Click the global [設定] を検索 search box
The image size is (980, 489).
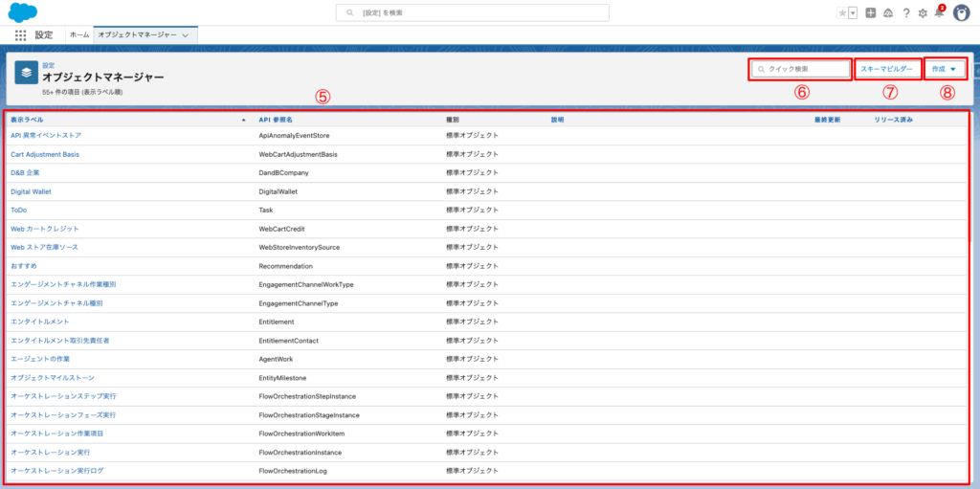472,12
